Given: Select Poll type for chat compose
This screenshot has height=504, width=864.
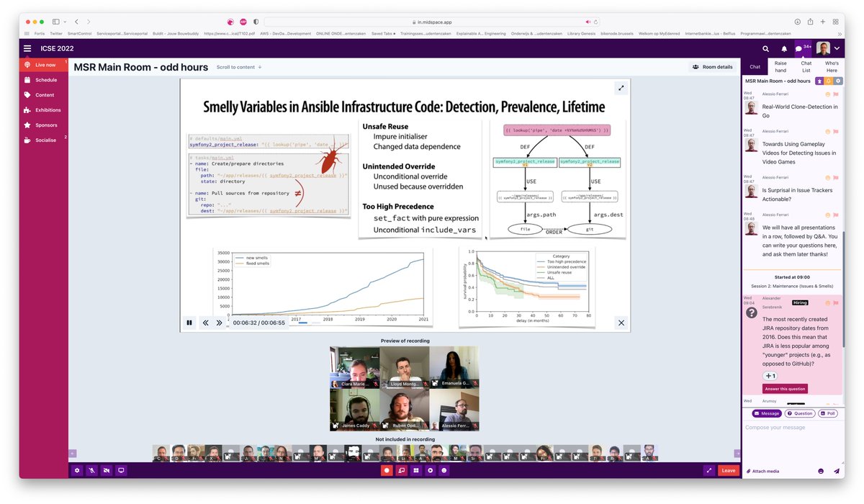Looking at the screenshot, I should (x=827, y=413).
